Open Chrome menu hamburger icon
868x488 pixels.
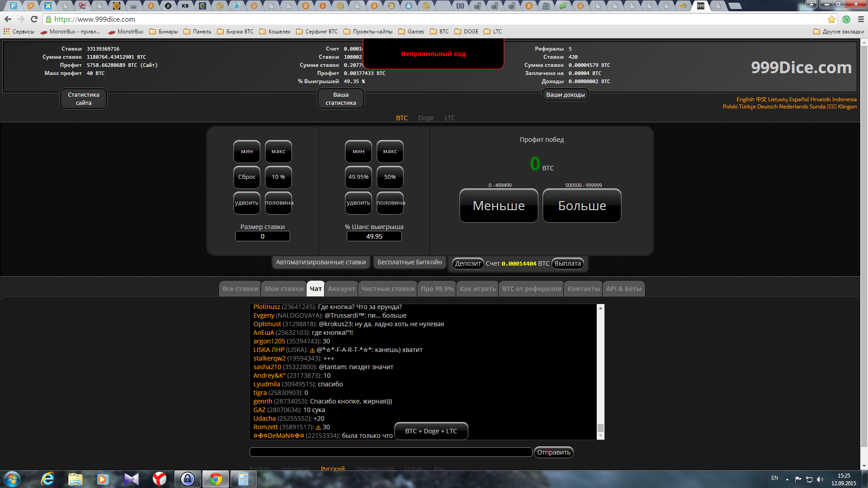click(x=861, y=19)
